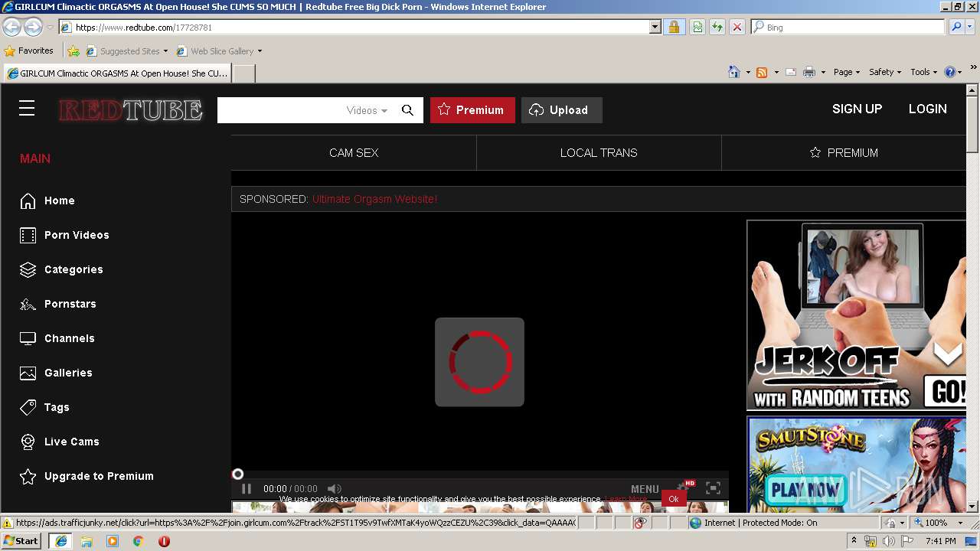
Task: Click the Read Mail icon
Action: tap(790, 72)
